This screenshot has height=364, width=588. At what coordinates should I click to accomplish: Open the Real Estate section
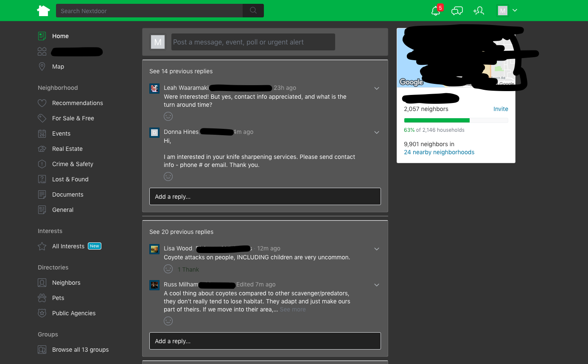click(67, 149)
